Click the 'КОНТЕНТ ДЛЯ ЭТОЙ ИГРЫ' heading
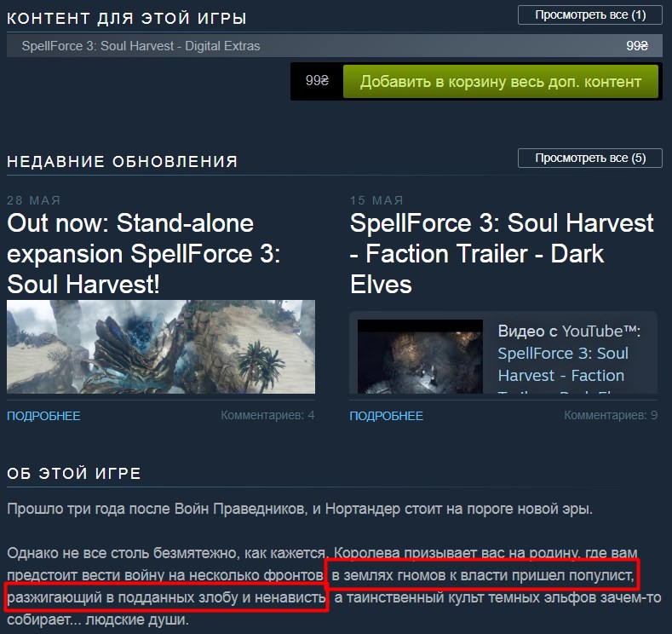Viewport: 672px width, 634px height. (127, 19)
